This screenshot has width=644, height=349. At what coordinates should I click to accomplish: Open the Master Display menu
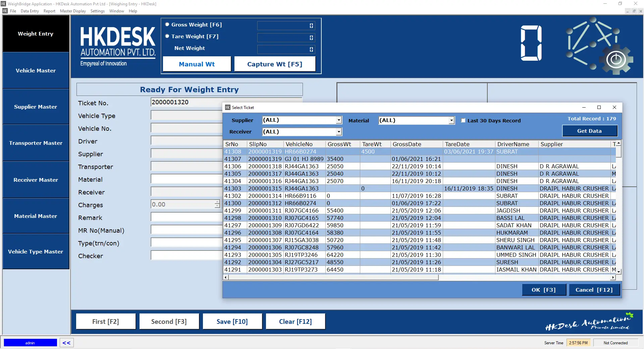73,11
